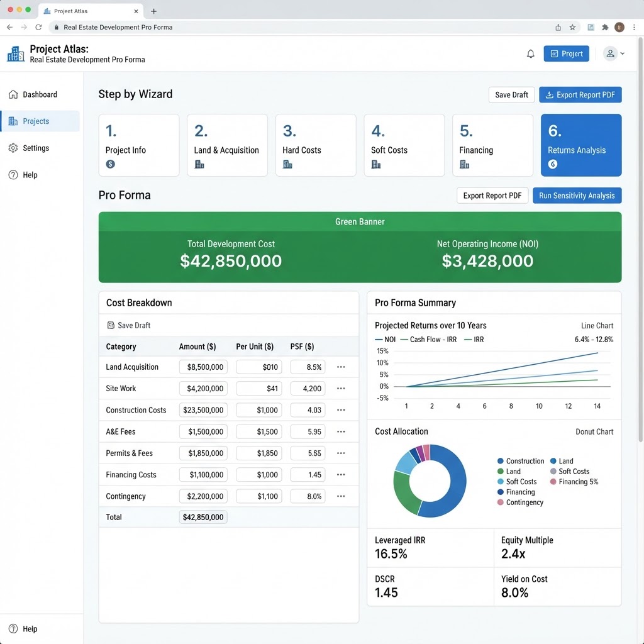Go to Dashboard in the sidebar
Viewport: 644px width, 644px height.
click(40, 94)
